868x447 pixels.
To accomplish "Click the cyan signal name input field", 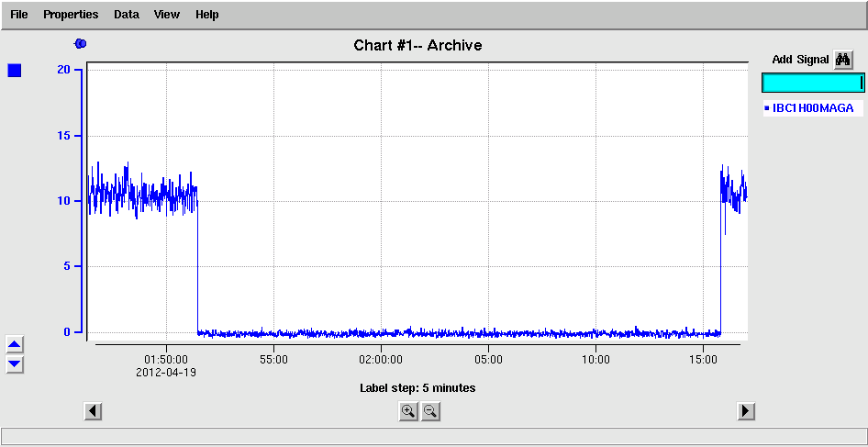I will coord(813,83).
